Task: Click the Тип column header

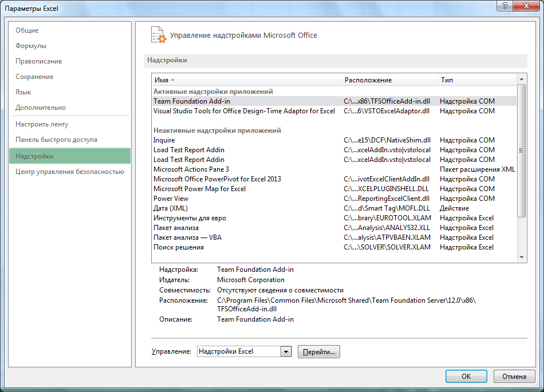Action: (478, 80)
